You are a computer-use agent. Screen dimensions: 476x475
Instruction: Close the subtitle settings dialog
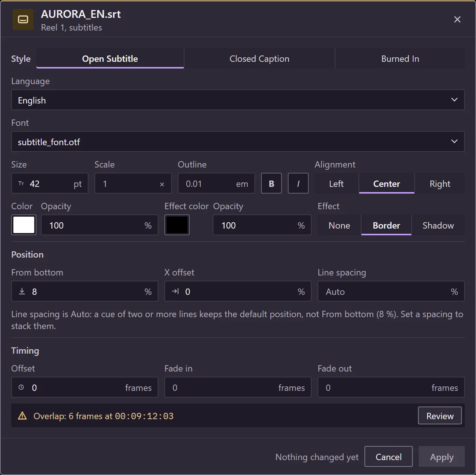tap(457, 19)
